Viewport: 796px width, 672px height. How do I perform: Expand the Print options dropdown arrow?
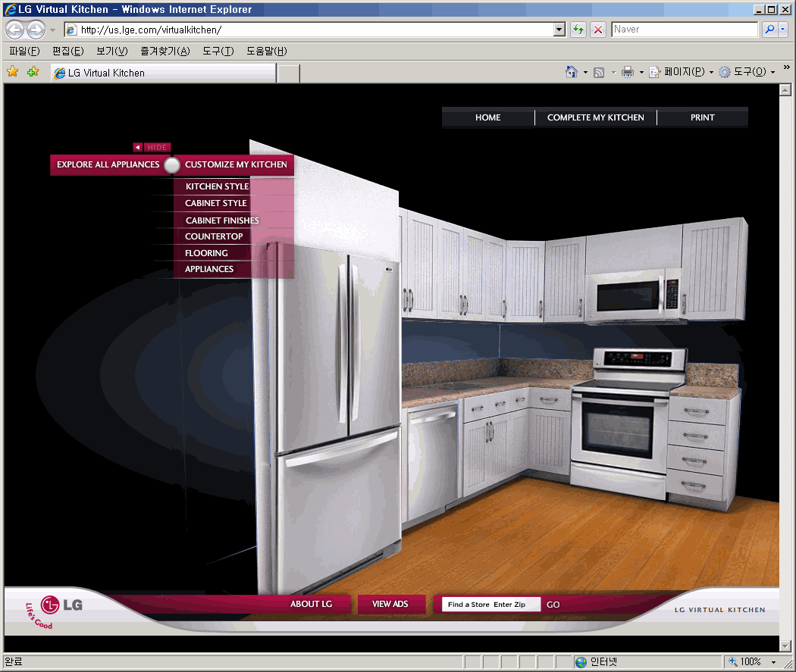point(641,73)
